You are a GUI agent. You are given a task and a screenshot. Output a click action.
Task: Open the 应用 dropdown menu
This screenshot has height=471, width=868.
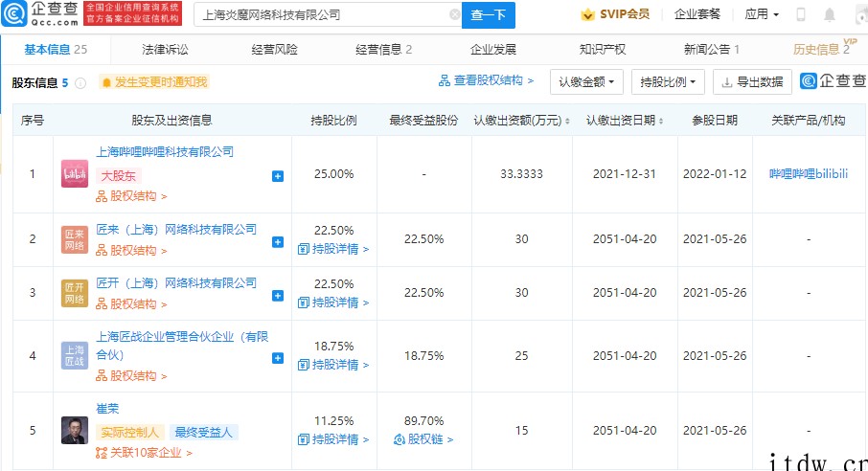762,14
